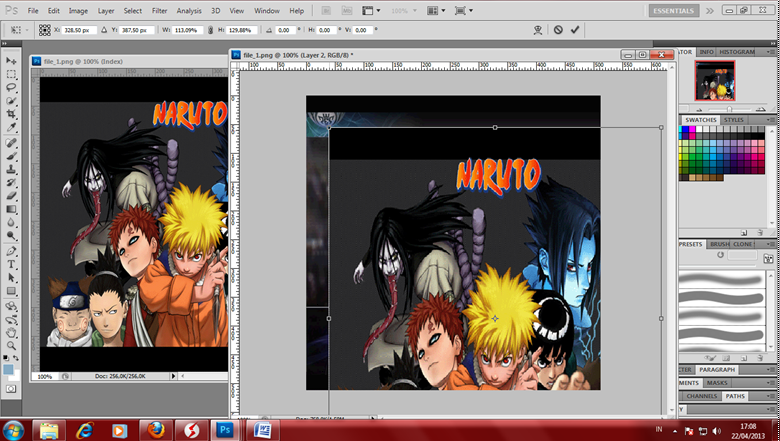The height and width of the screenshot is (441, 780).
Task: Switch to the Histogram tab
Action: [x=737, y=52]
